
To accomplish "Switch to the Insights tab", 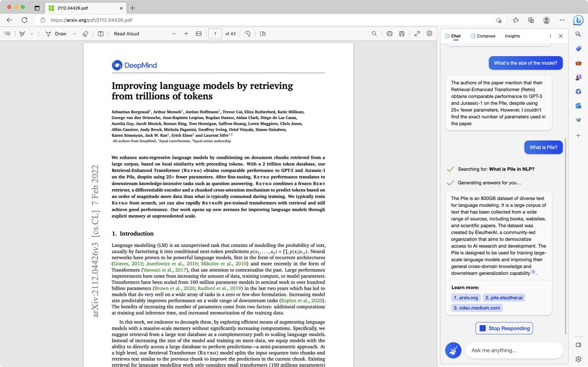I will pos(512,36).
